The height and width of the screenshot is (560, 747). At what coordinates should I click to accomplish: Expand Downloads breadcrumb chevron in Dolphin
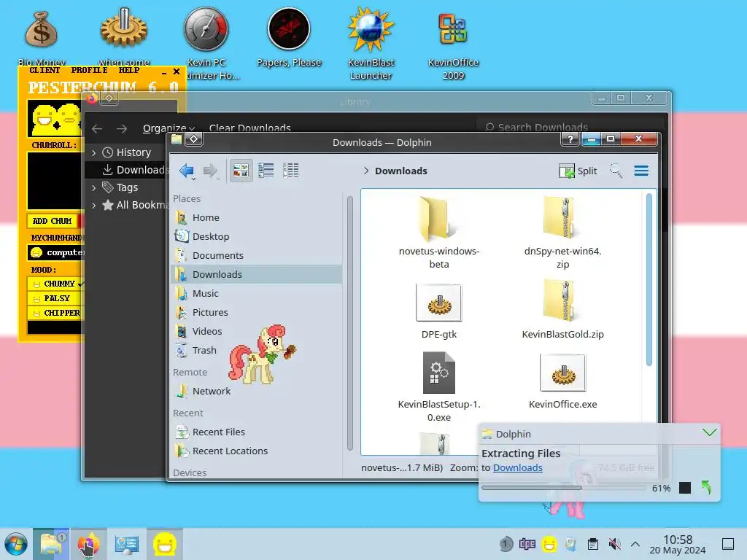(x=366, y=171)
